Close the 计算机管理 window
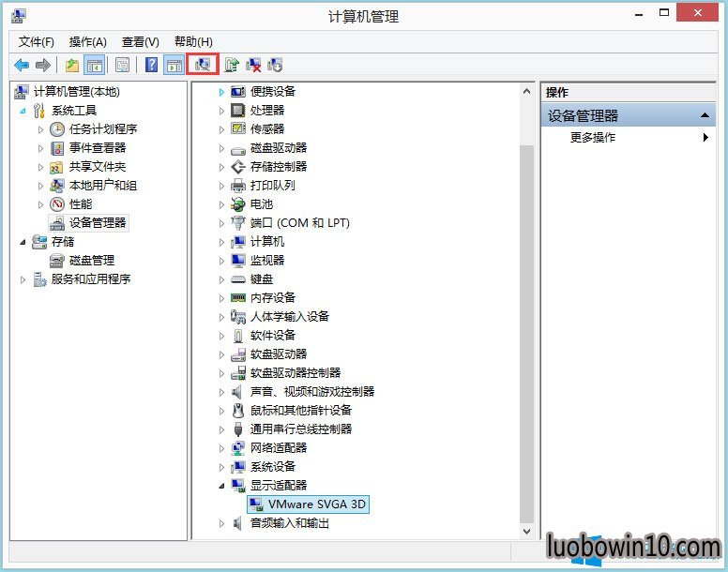 (x=697, y=12)
